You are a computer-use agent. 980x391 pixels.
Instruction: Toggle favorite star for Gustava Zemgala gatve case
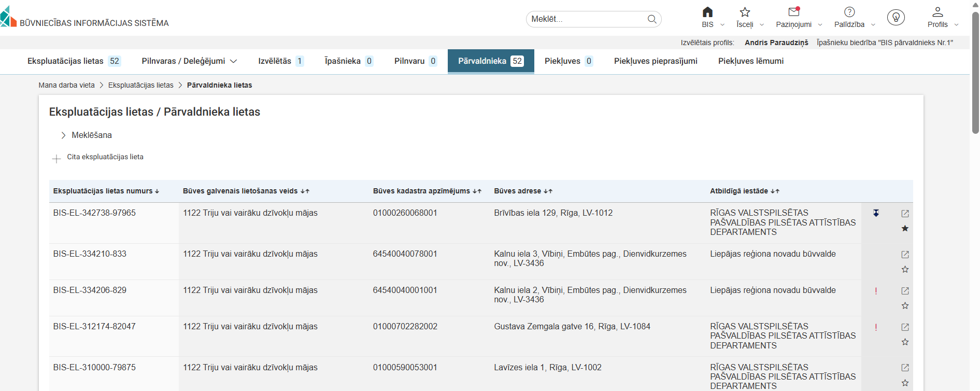coord(905,342)
